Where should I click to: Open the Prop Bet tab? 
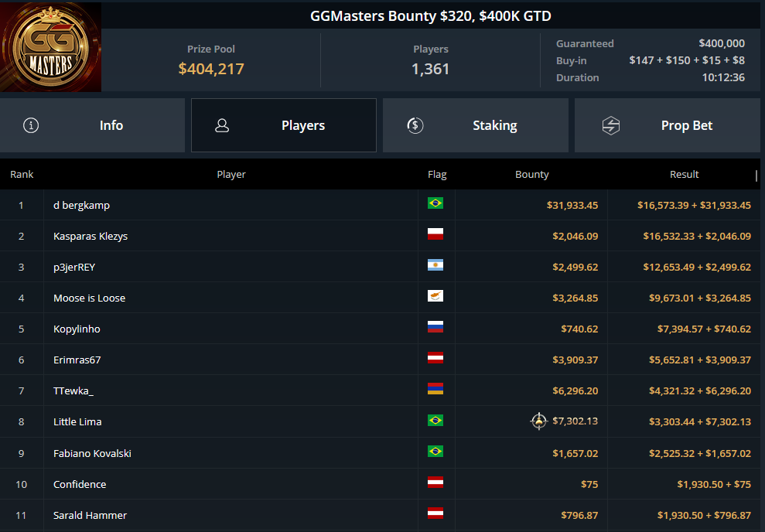668,125
